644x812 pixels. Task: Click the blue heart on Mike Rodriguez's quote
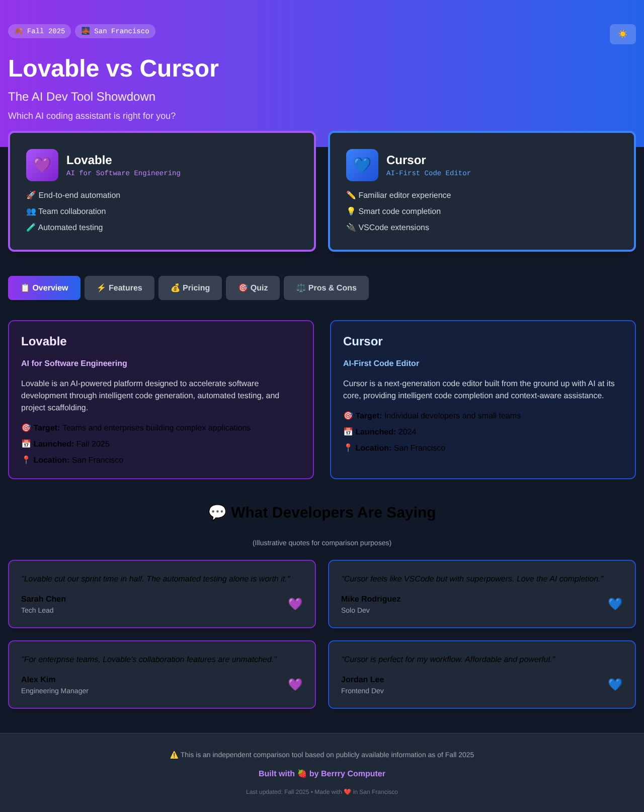point(615,604)
